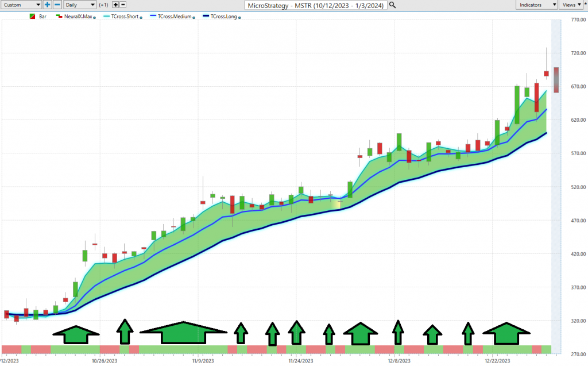
Task: Click the MicroStrategy - MSTR symbol field
Action: coord(316,5)
